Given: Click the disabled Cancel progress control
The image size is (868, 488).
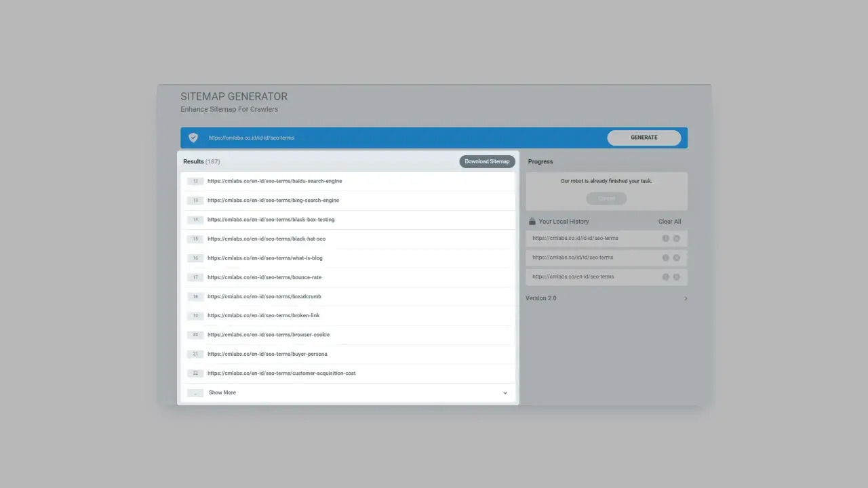Looking at the screenshot, I should (x=606, y=198).
